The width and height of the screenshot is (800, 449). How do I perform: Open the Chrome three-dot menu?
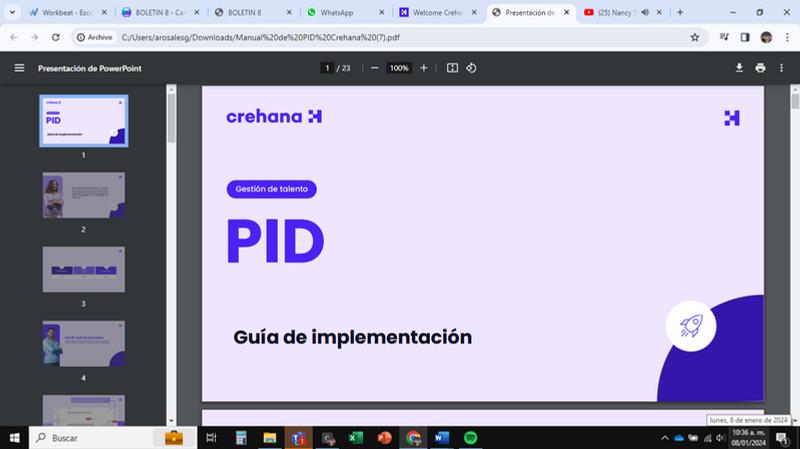point(787,37)
